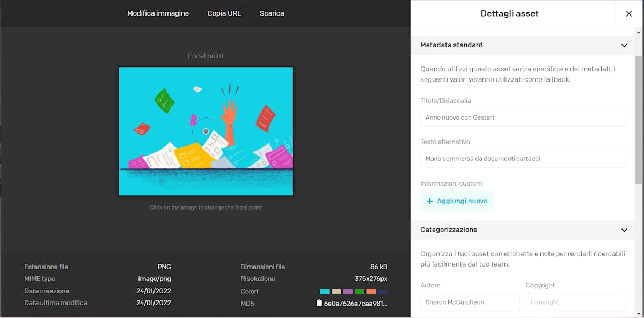The image size is (644, 318).
Task: Copy the MD5 hash with the clipboard icon
Action: [x=319, y=303]
